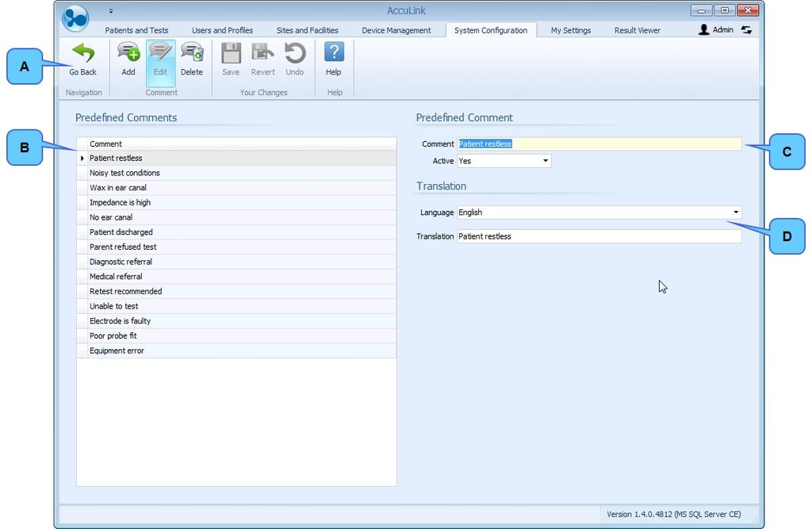The height and width of the screenshot is (529, 812).
Task: Click the version text in status bar
Action: (674, 515)
